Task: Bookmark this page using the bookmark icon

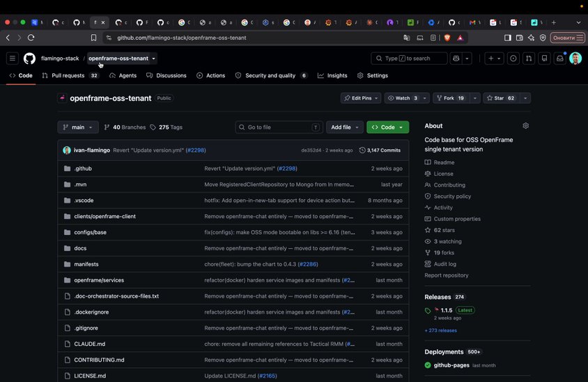Action: 94,38
